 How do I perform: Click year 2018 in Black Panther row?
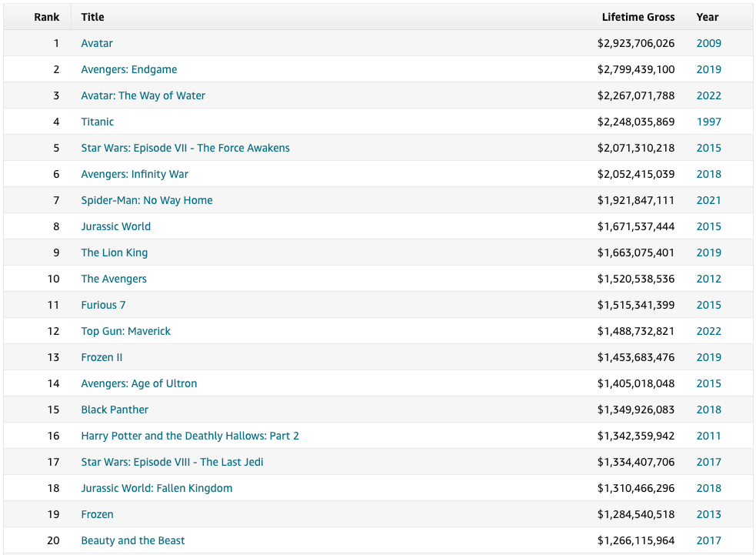(x=709, y=410)
